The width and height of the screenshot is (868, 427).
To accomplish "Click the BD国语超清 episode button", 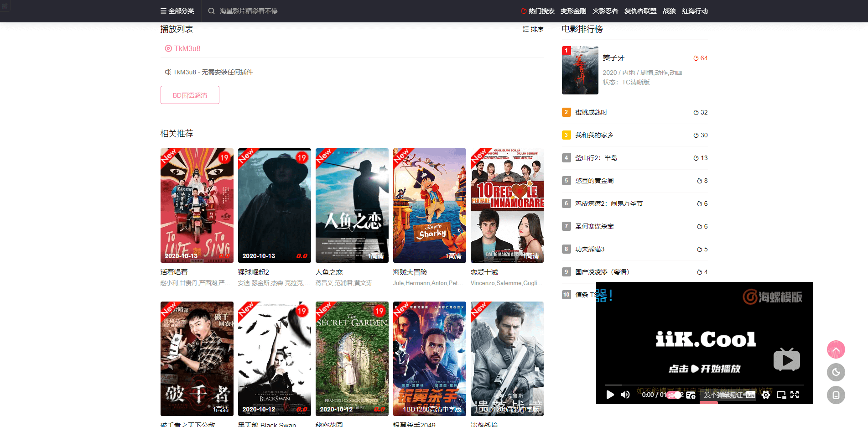I will click(x=190, y=95).
